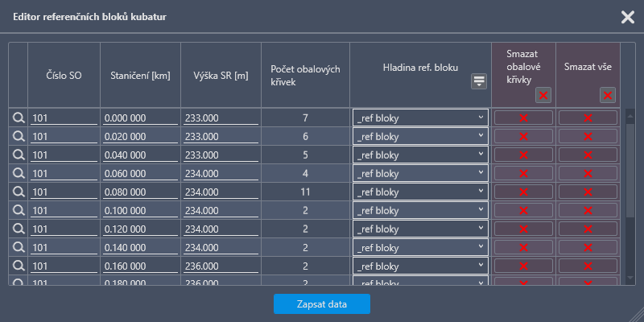
Task: Click apply-layer-to-all icon in Hladina header
Action: point(479,80)
